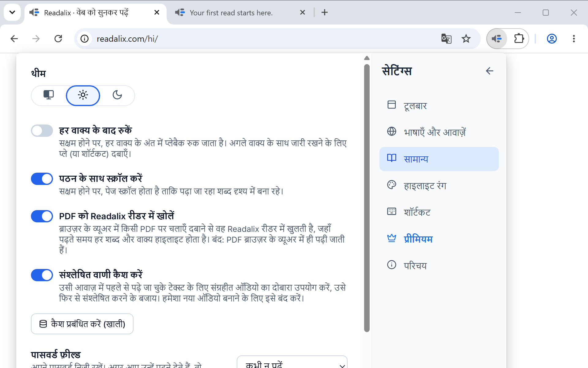
Task: Open शॉर्टकट settings section
Action: pos(439,212)
